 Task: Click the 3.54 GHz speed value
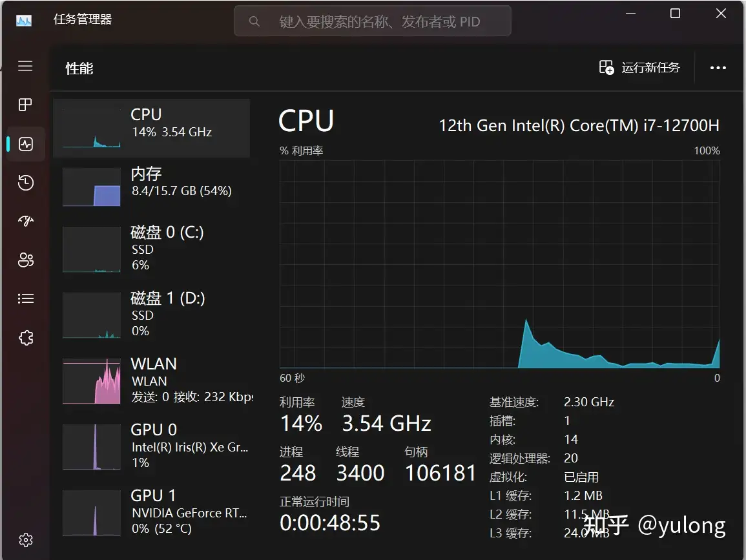[x=386, y=424]
